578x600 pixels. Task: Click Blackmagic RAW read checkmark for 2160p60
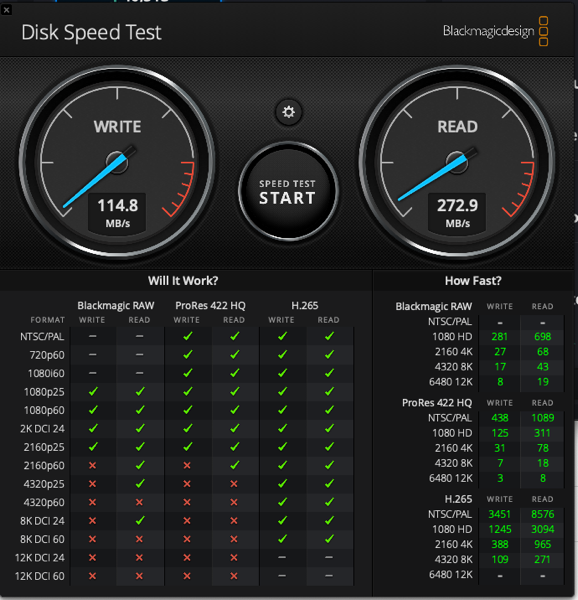140,465
